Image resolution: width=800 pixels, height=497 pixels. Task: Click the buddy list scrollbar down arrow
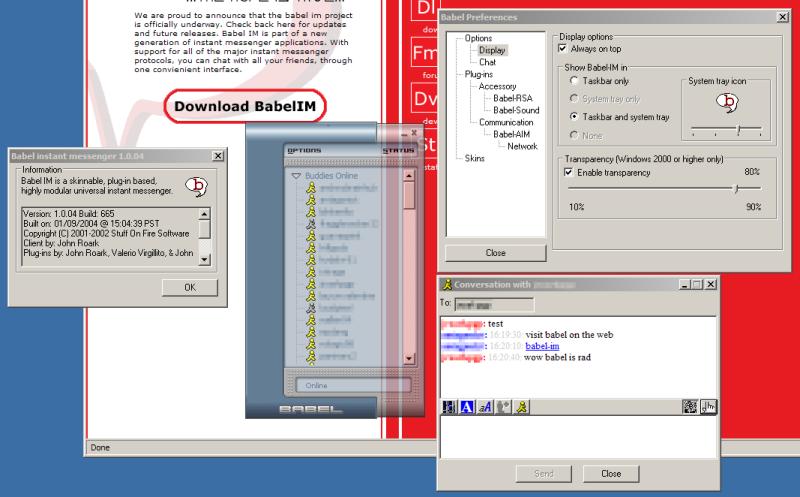pyautogui.click(x=409, y=359)
